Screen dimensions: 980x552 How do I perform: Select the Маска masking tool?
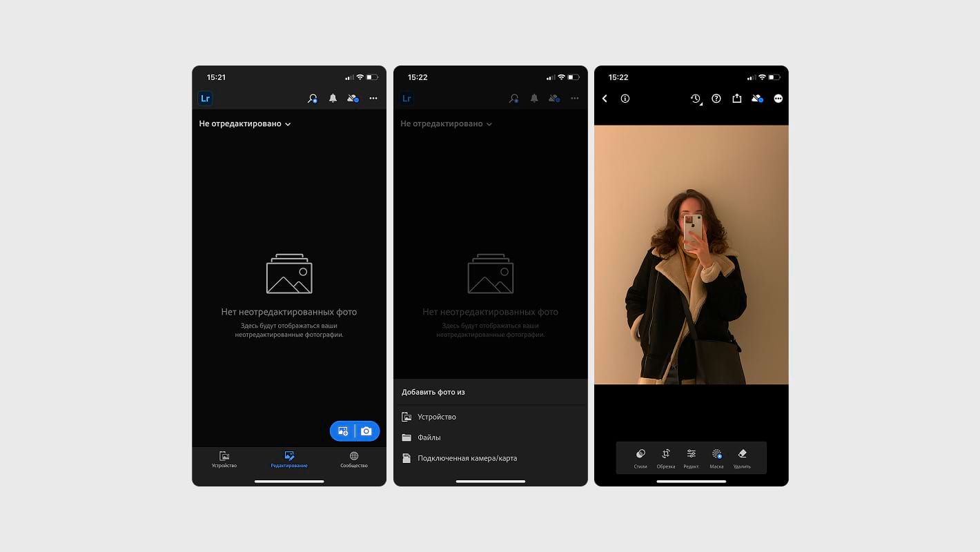pyautogui.click(x=716, y=457)
